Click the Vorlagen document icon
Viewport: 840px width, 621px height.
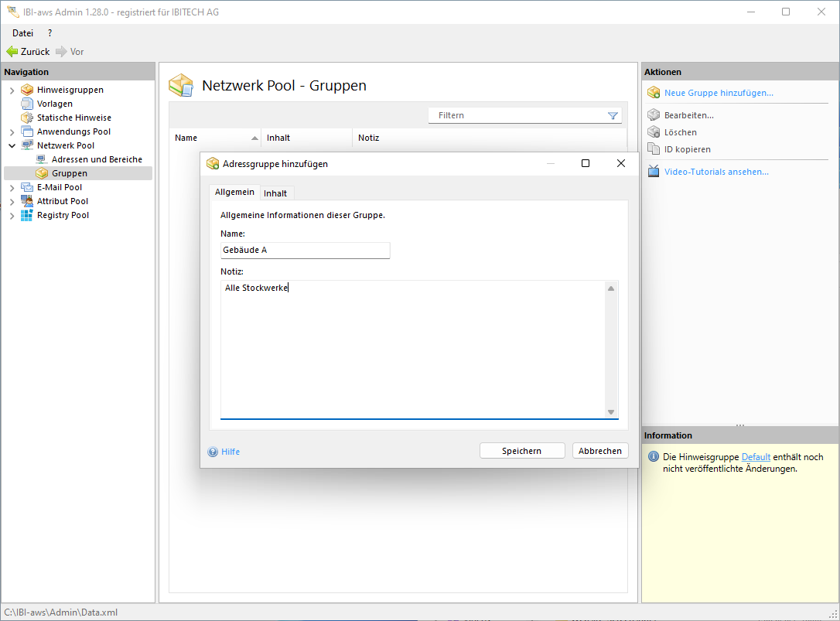27,104
